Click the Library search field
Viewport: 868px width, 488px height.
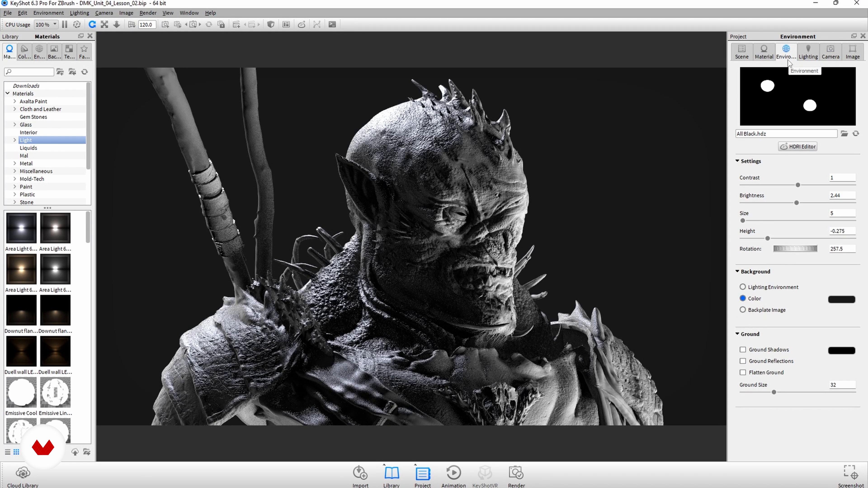tap(29, 72)
